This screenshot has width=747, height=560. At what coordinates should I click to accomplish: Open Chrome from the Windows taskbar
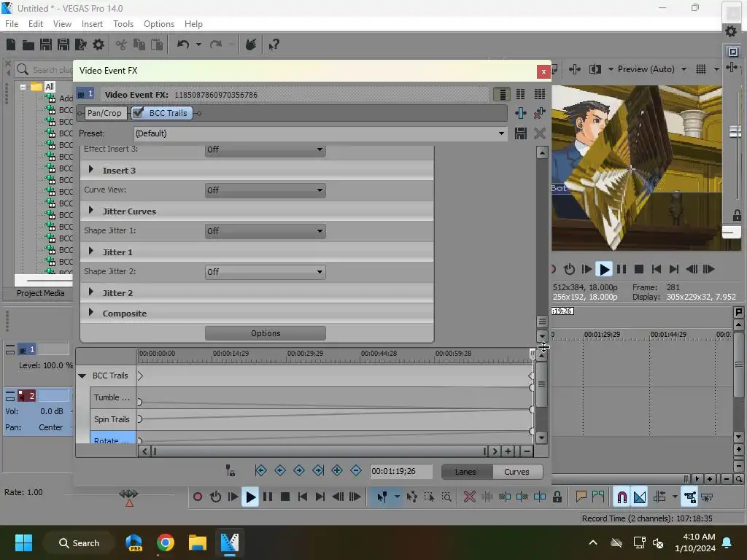(x=166, y=542)
